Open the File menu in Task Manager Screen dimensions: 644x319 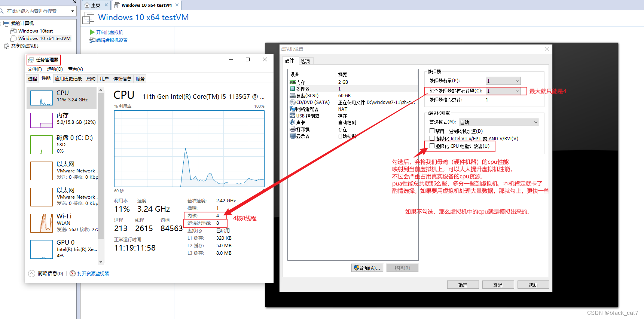pyautogui.click(x=35, y=69)
